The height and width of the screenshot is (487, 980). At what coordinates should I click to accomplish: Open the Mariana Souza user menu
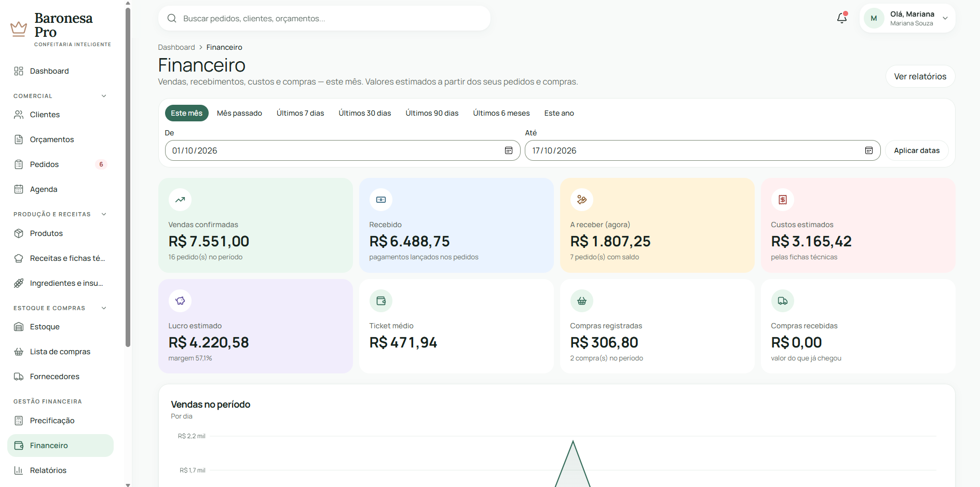tap(907, 18)
